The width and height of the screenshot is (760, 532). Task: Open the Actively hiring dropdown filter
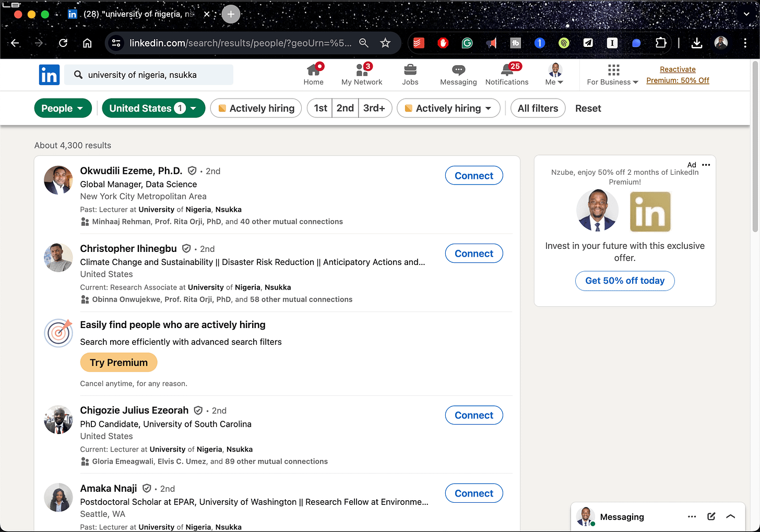tap(448, 108)
